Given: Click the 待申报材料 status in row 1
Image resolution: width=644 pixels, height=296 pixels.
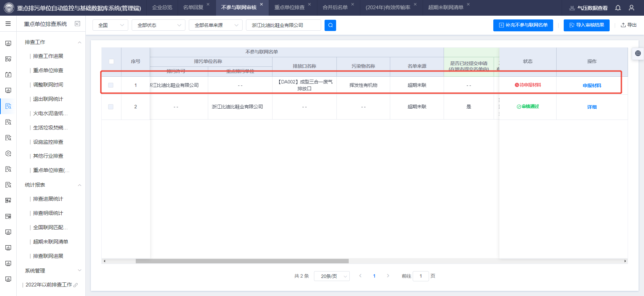Looking at the screenshot, I should [528, 85].
